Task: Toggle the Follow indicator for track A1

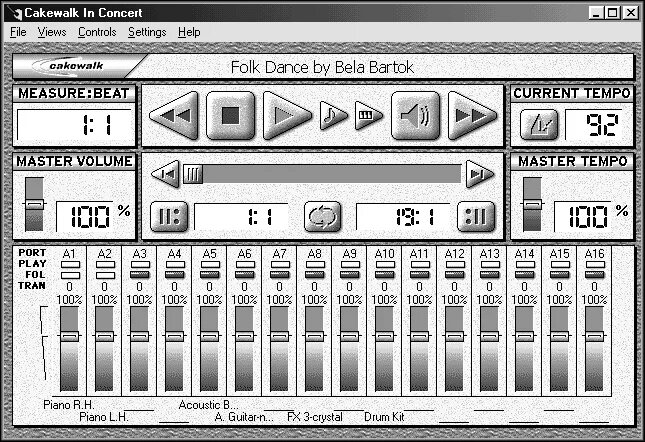Action: tap(70, 275)
